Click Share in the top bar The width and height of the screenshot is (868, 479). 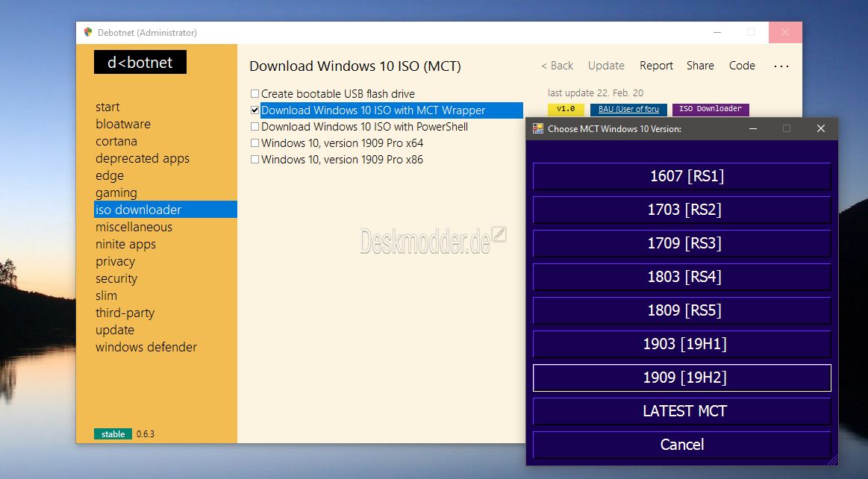click(700, 65)
